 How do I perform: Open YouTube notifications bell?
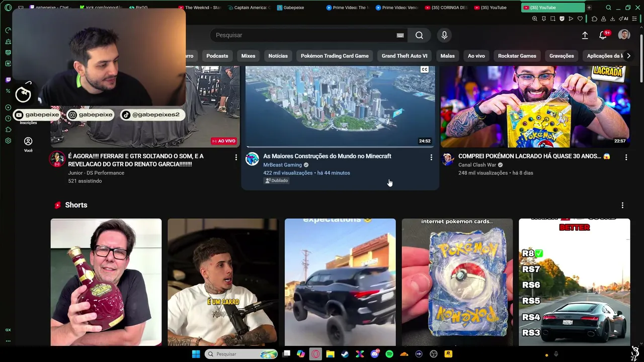click(x=603, y=35)
